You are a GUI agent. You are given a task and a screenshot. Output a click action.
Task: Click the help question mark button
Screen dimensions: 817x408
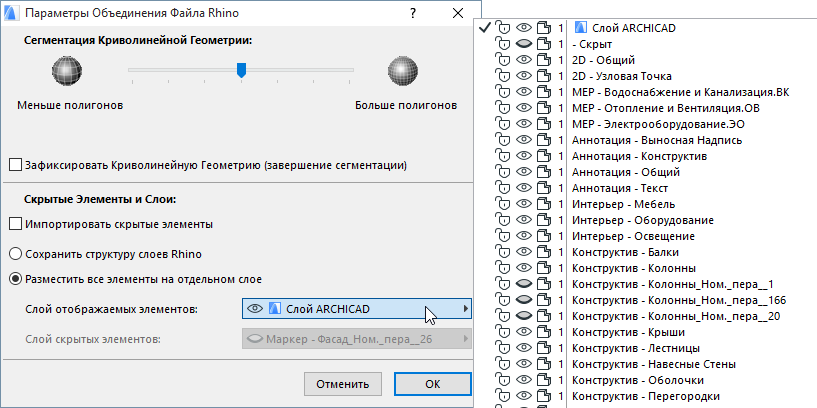(413, 14)
